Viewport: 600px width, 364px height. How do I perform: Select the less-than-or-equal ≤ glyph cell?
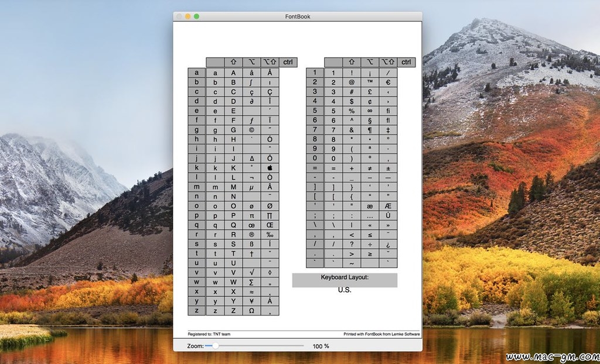pyautogui.click(x=370, y=235)
